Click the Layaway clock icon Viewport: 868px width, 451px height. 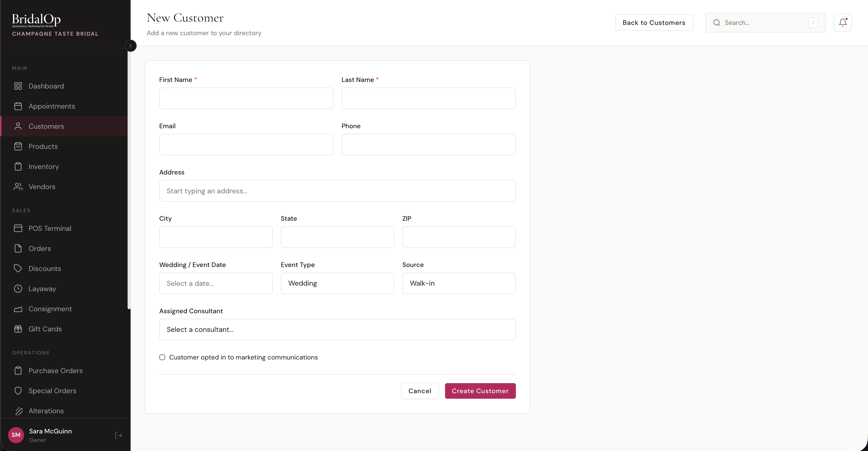[x=18, y=289]
